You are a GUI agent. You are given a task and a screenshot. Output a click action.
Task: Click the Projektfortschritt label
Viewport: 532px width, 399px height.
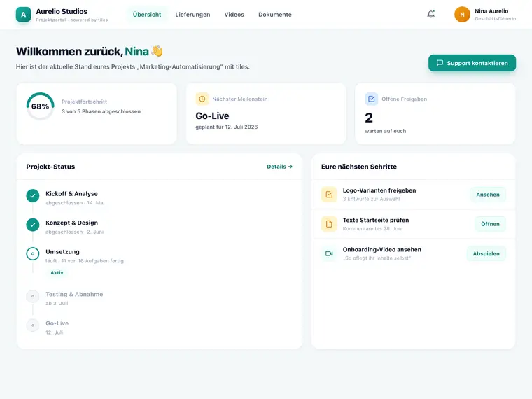pyautogui.click(x=84, y=101)
